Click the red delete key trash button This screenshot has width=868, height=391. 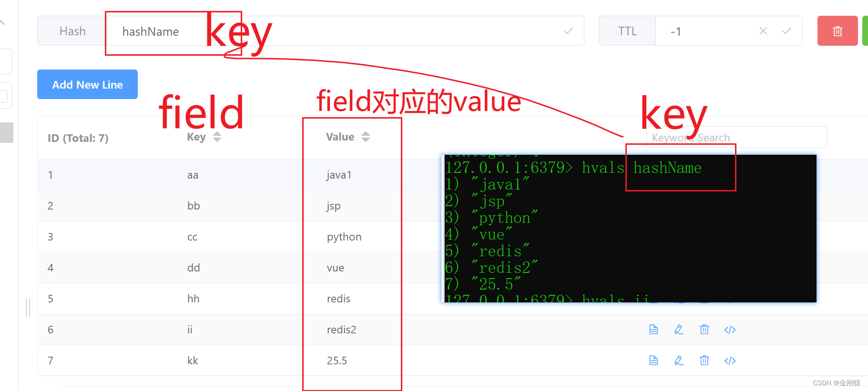(837, 31)
